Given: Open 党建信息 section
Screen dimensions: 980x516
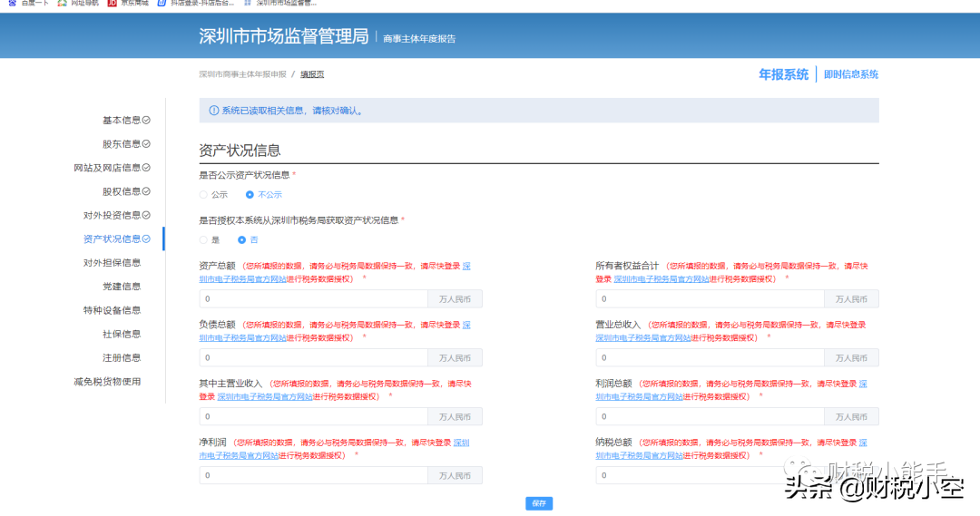Looking at the screenshot, I should [122, 286].
